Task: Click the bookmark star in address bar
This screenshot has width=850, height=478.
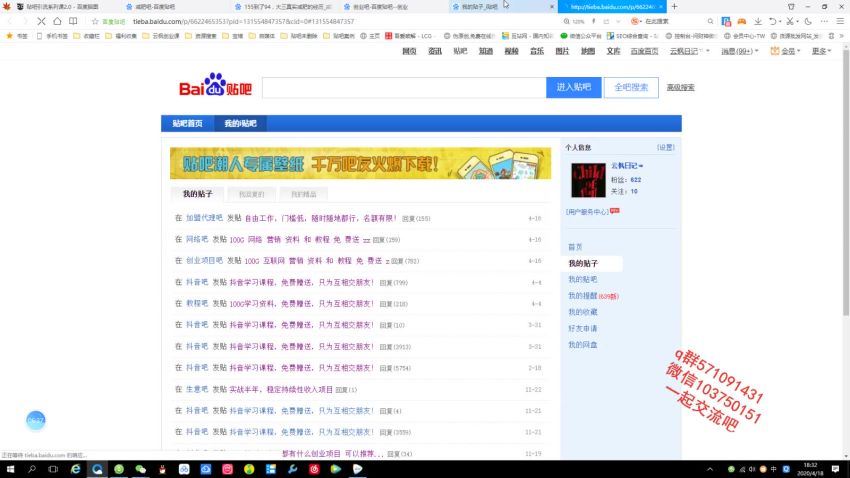Action: [95, 21]
